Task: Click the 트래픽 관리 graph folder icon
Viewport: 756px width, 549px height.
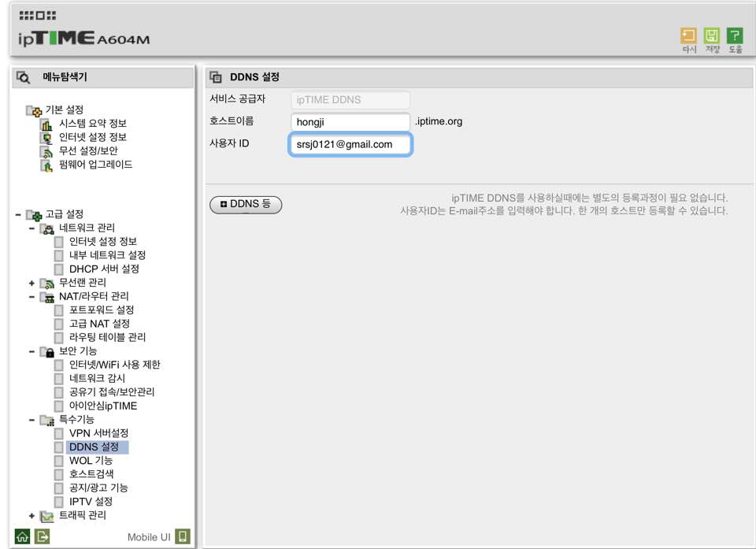Action: tap(47, 516)
